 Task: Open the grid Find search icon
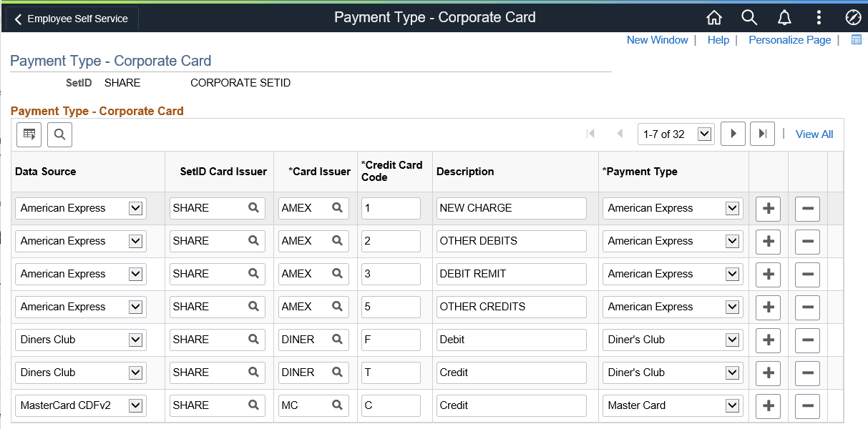[59, 134]
